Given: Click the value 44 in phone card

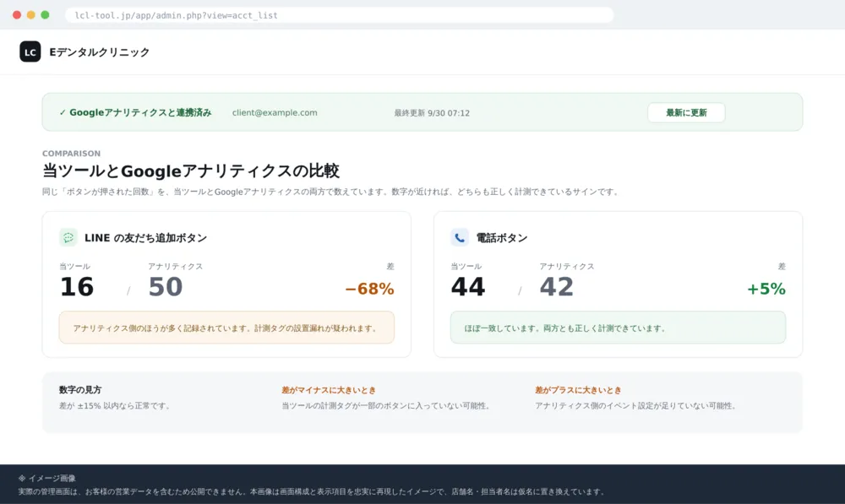Looking at the screenshot, I should pyautogui.click(x=468, y=286).
